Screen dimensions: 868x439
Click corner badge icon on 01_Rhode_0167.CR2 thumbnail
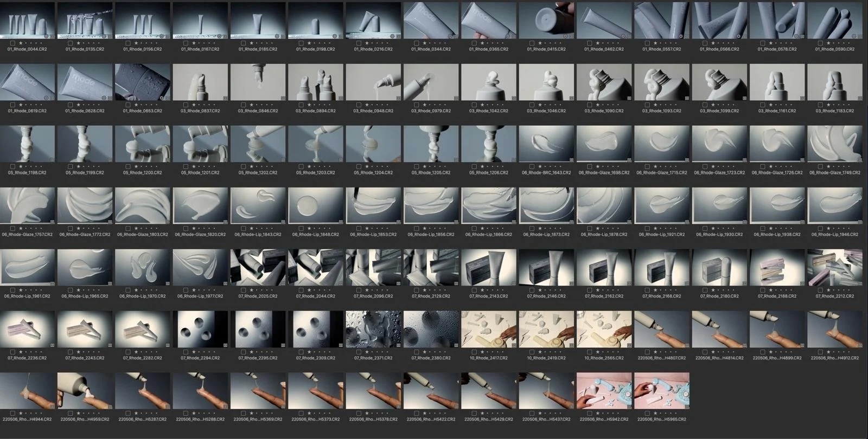point(225,36)
